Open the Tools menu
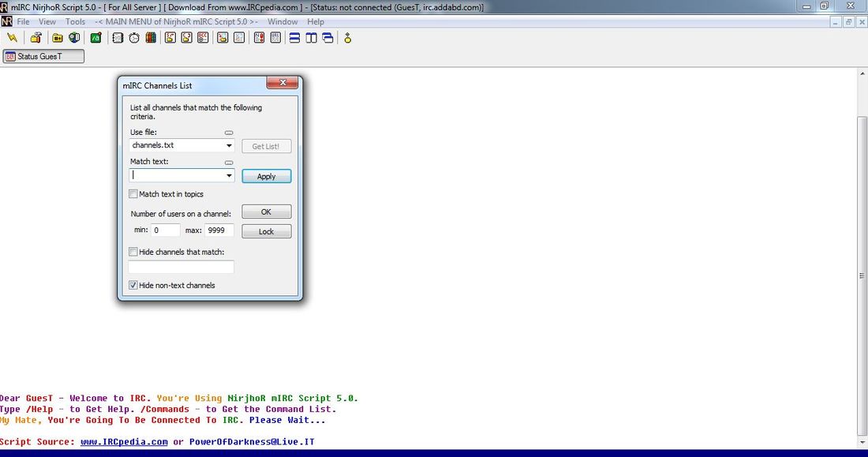This screenshot has width=868, height=457. 75,21
